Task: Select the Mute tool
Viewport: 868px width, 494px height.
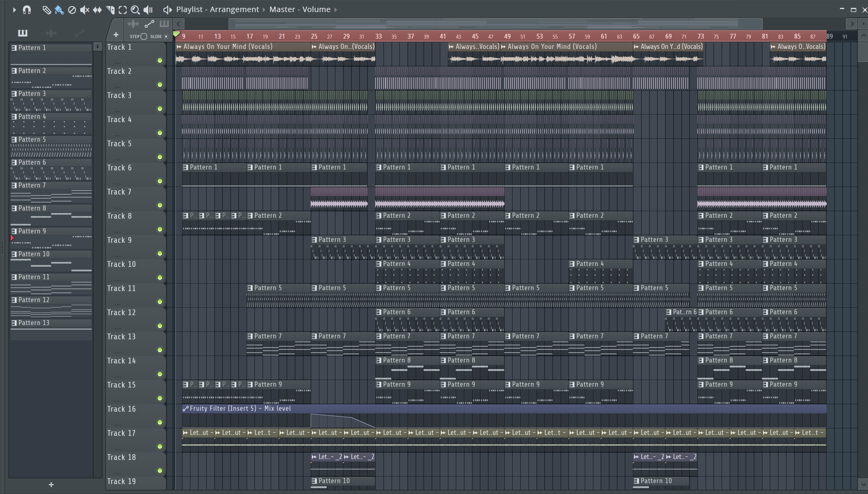Action: [x=84, y=10]
